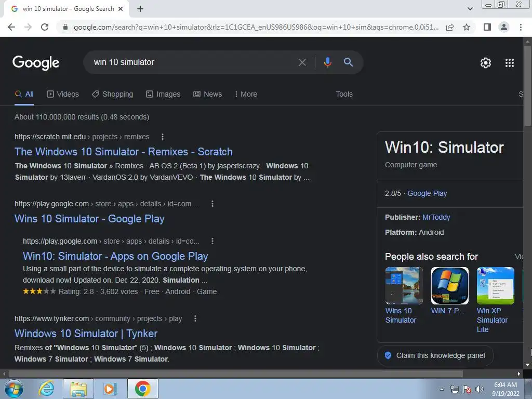The width and height of the screenshot is (532, 399).
Task: Open Wins 10 Simulator - Google Play link
Action: [89, 219]
